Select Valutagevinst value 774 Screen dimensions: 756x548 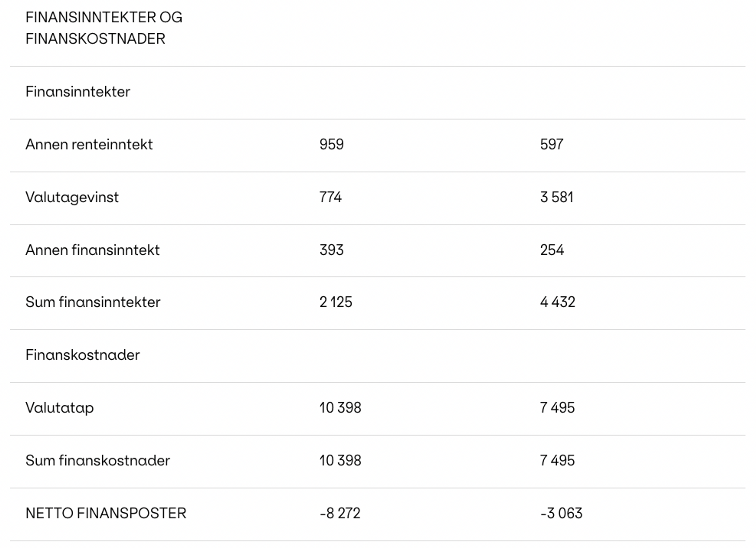(330, 197)
